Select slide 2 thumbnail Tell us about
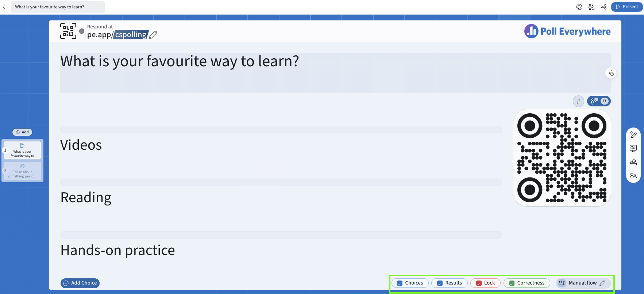Viewport: 644px width, 294px height. click(22, 171)
